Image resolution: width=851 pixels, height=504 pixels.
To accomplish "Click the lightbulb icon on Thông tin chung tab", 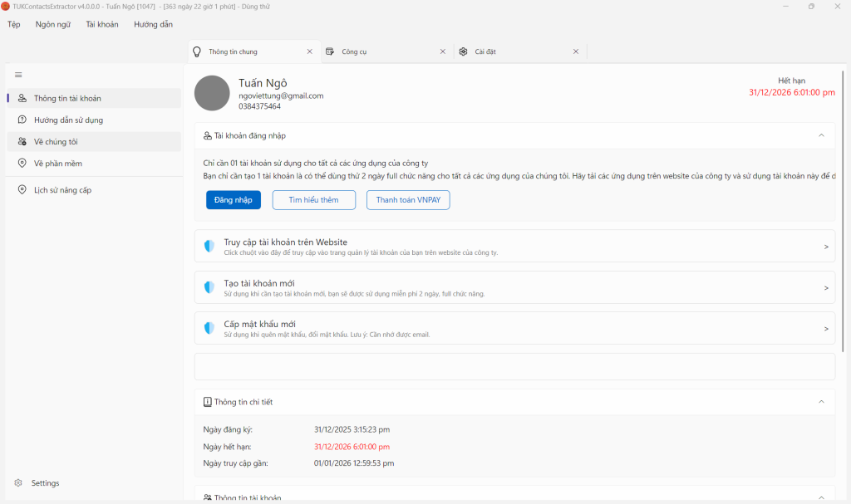I will click(197, 51).
